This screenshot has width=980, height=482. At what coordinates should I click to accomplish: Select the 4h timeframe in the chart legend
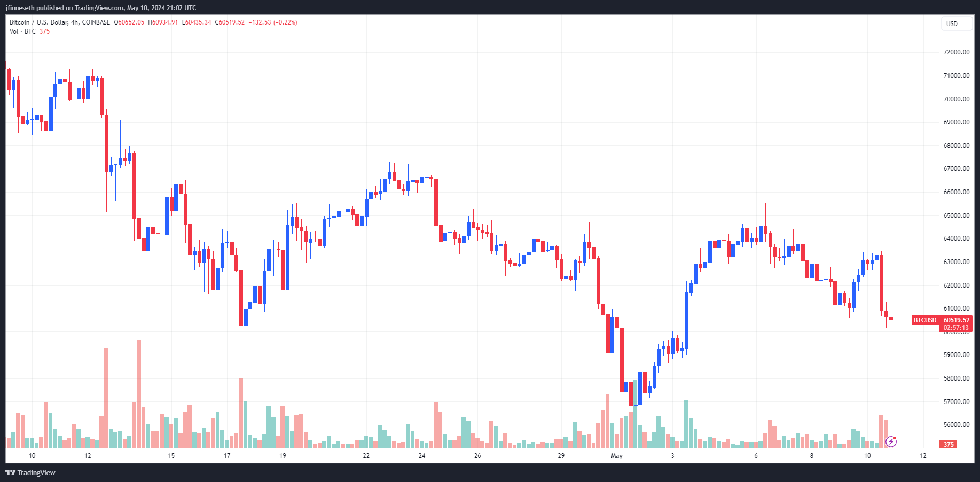(71, 22)
